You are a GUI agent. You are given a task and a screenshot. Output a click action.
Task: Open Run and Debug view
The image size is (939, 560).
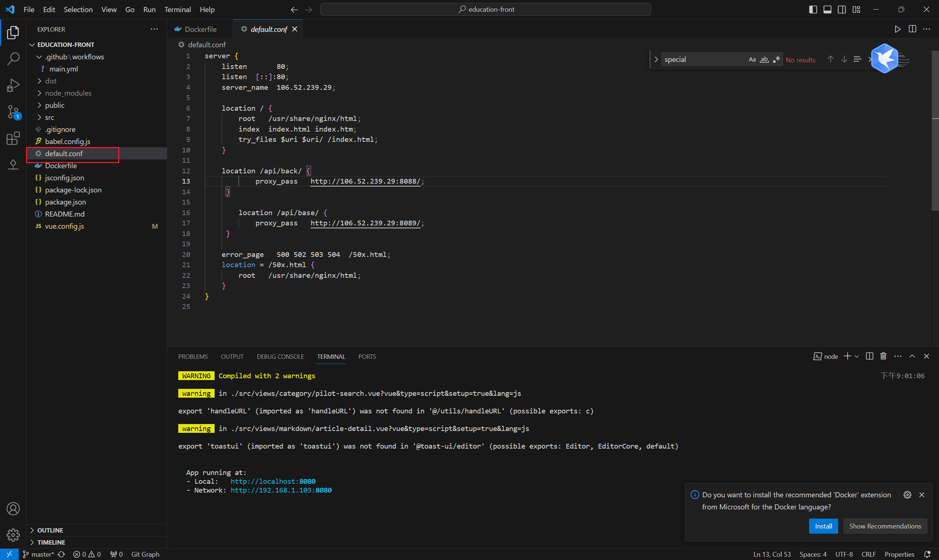tap(13, 85)
